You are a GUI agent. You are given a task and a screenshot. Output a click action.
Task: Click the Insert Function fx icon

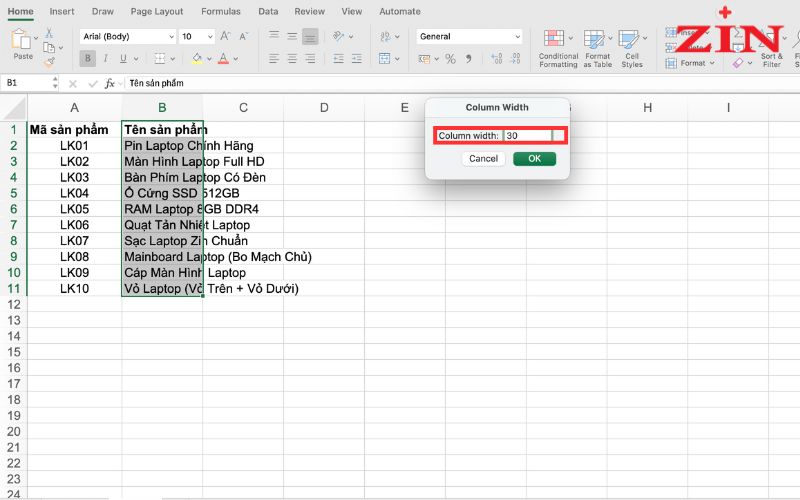click(x=110, y=83)
